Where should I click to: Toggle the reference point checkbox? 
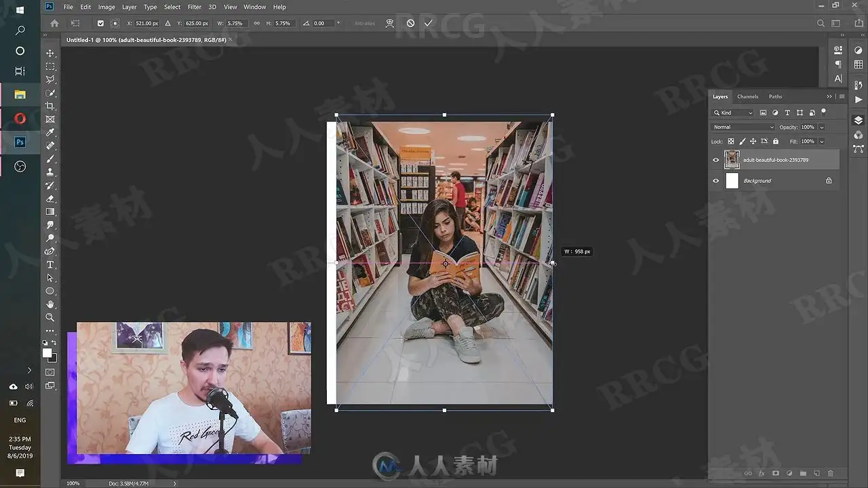(x=100, y=23)
